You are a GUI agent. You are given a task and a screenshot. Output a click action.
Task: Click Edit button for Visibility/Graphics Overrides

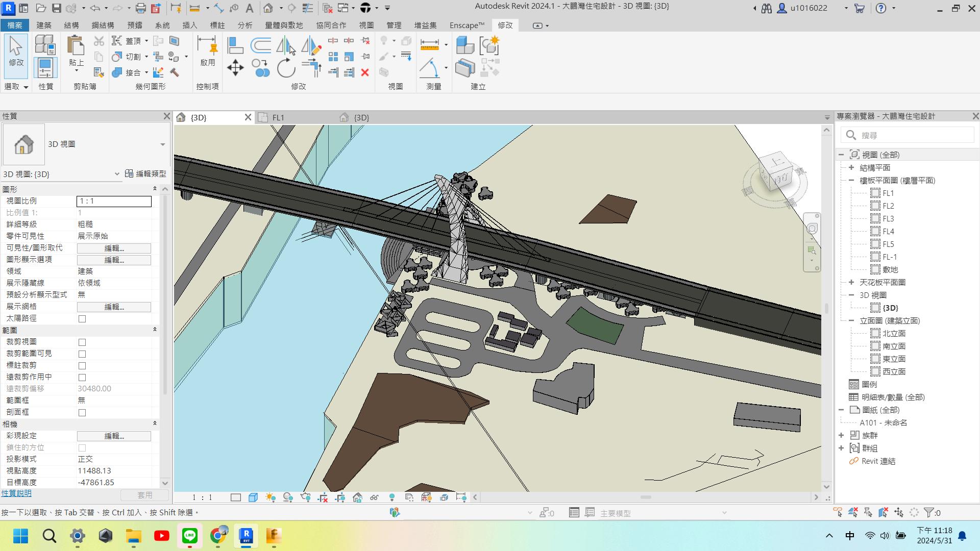click(x=114, y=248)
